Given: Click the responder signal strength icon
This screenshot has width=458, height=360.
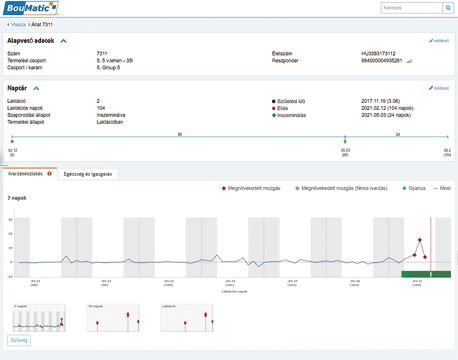Looking at the screenshot, I should point(410,61).
